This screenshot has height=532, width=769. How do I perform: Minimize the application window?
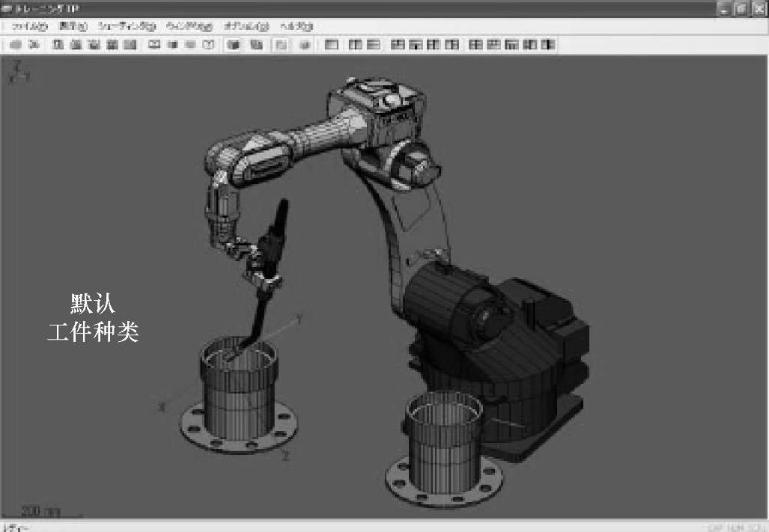pyautogui.click(x=724, y=8)
